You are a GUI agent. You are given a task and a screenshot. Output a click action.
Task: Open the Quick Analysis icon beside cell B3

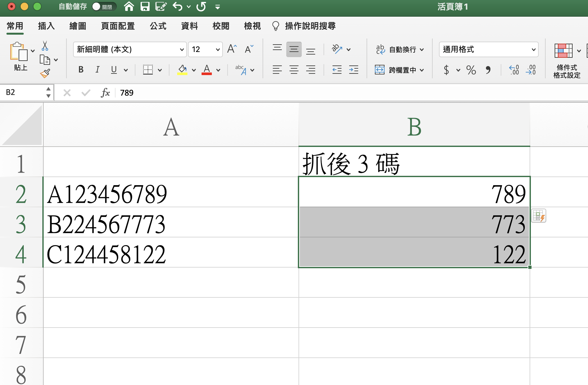point(539,216)
